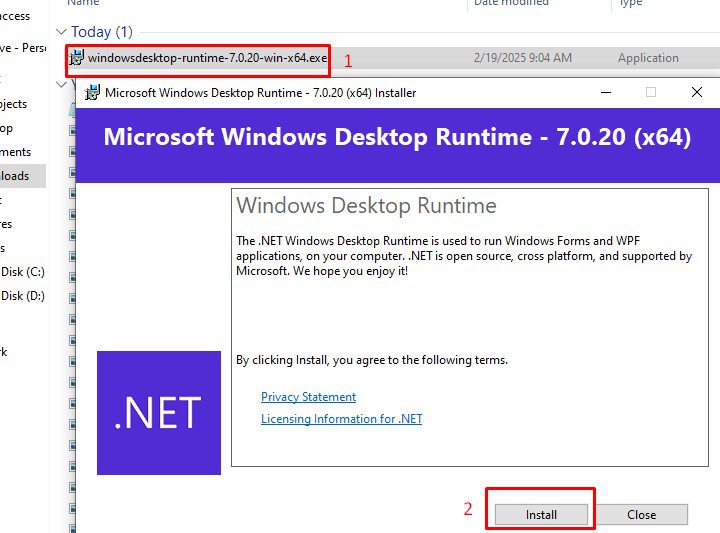Select windowsdesktop-runtime-7.0.20-win-x64.exe file in Explorer

(207, 58)
